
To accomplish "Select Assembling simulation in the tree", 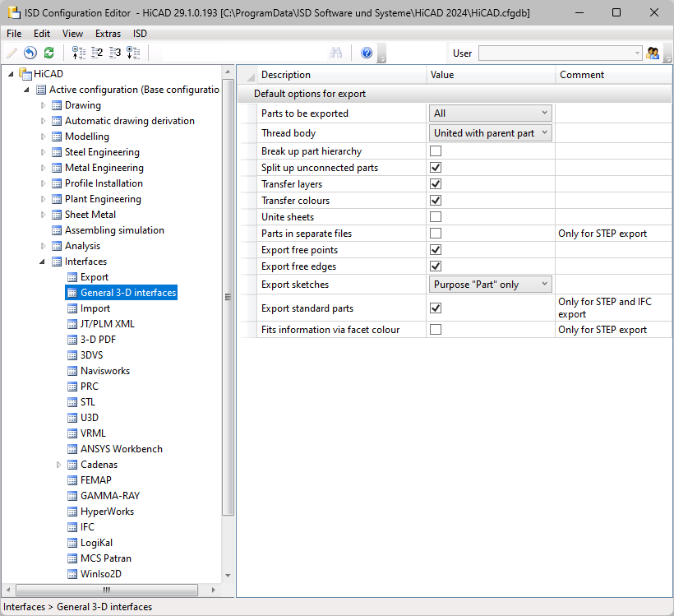I will point(114,230).
